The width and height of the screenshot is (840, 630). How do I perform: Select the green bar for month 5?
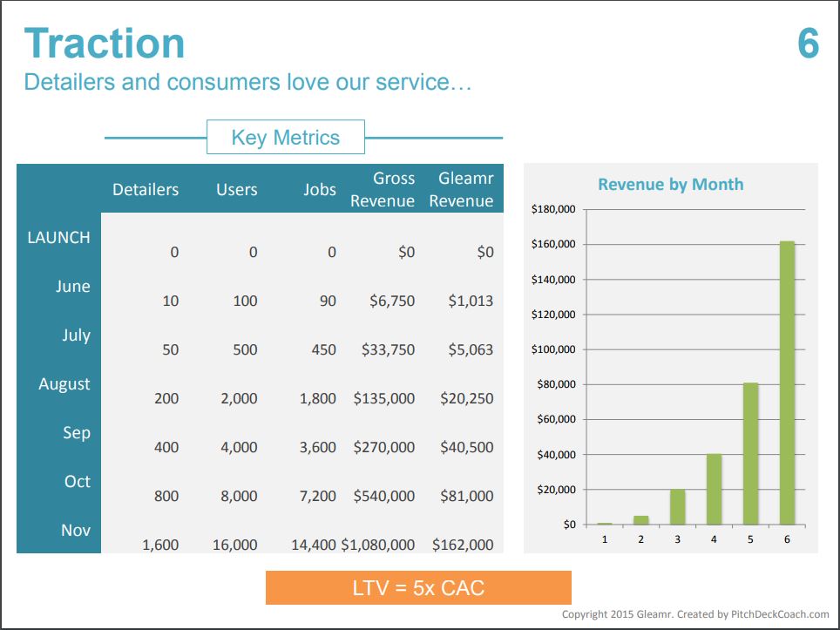(x=750, y=454)
